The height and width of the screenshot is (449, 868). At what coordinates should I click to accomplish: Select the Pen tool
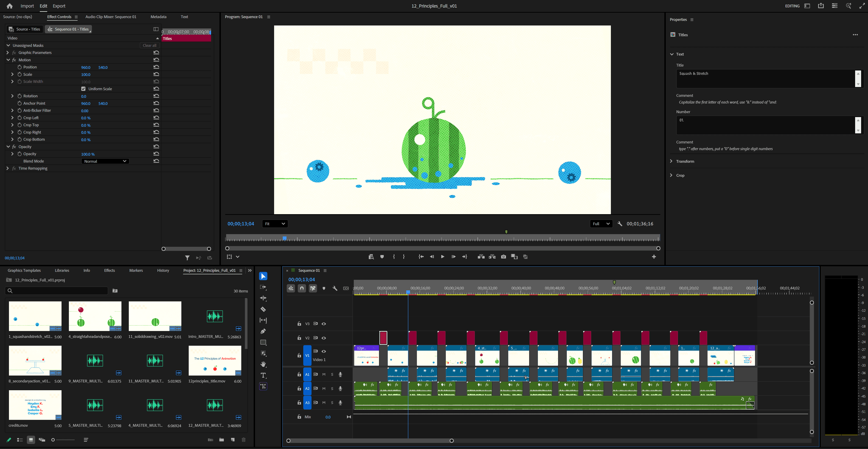pyautogui.click(x=263, y=331)
